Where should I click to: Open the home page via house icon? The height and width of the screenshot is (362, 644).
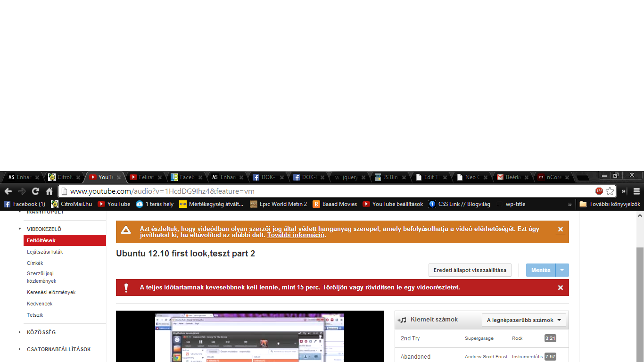click(x=49, y=191)
